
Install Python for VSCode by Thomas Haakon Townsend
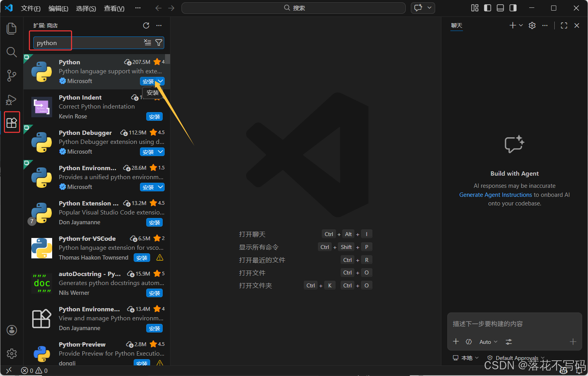(x=142, y=258)
